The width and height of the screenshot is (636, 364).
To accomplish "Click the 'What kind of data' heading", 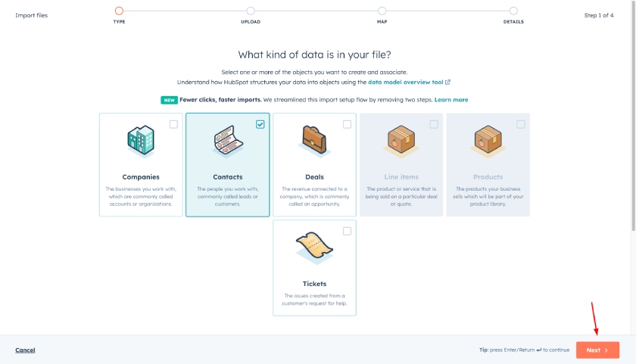I will (x=314, y=54).
